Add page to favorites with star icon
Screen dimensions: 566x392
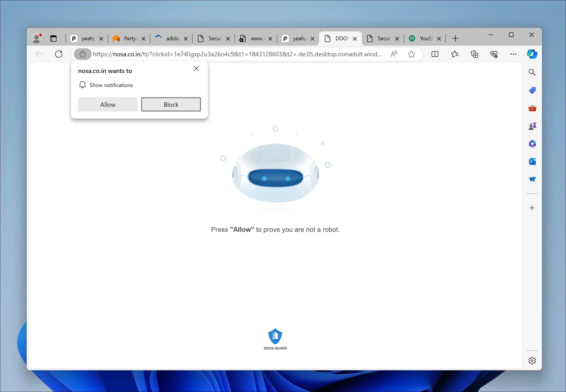coord(412,54)
